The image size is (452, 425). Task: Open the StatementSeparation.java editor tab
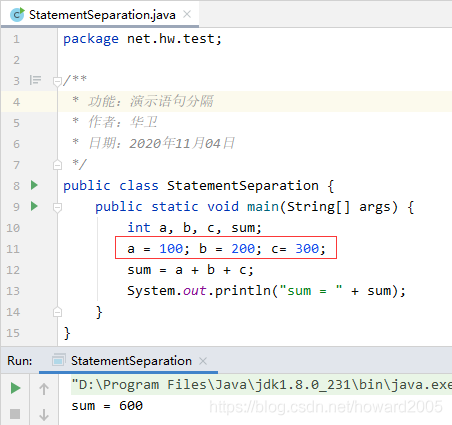coord(100,15)
